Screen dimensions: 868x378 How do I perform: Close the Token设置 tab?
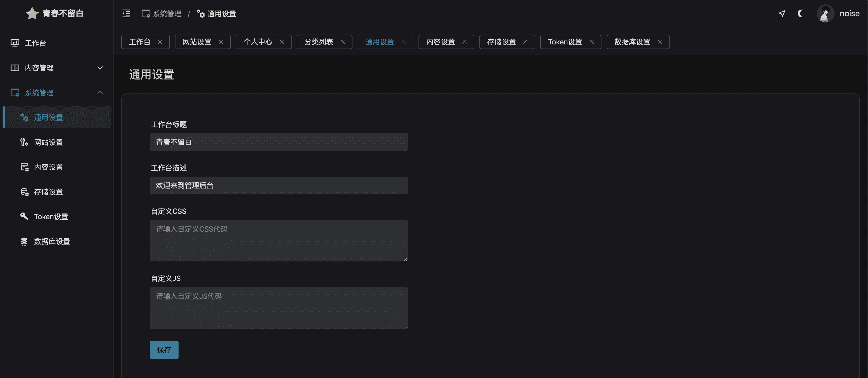tap(591, 42)
